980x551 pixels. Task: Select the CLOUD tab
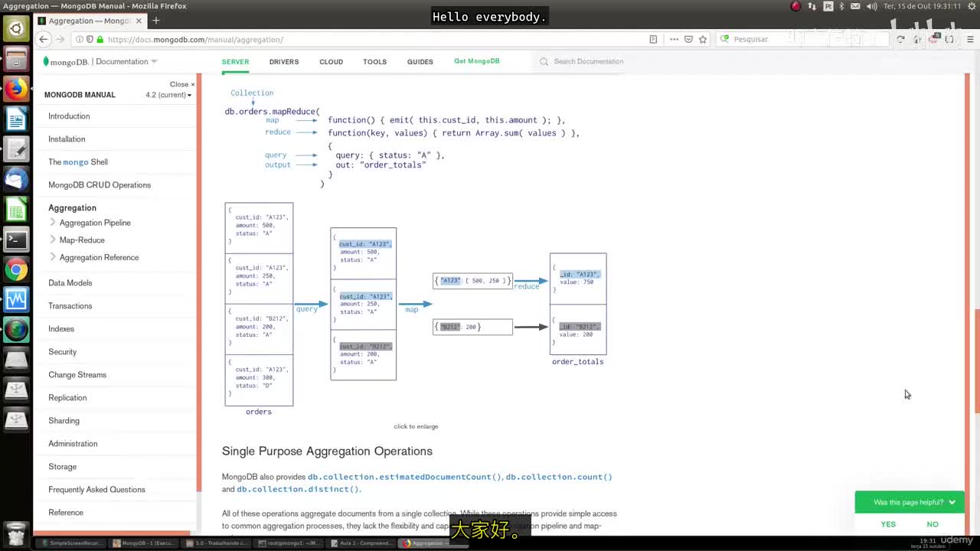pos(331,62)
